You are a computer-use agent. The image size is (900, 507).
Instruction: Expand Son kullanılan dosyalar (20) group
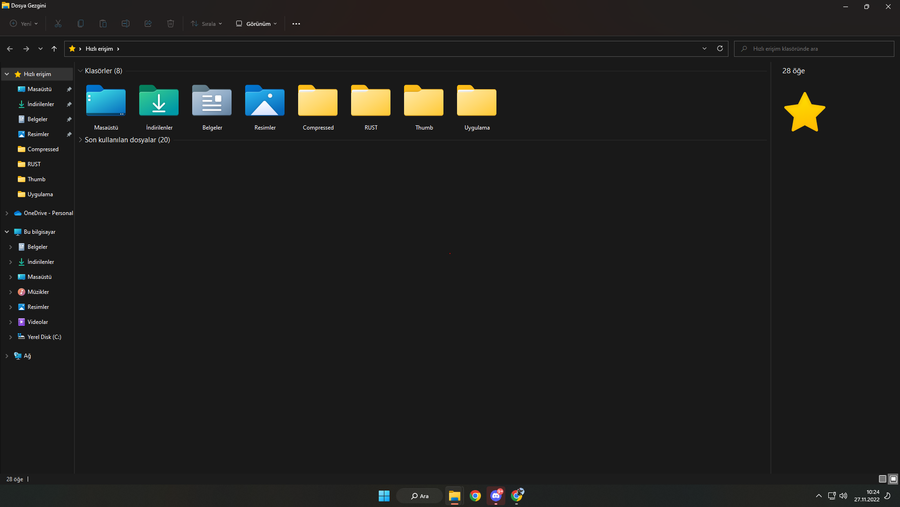coord(80,140)
